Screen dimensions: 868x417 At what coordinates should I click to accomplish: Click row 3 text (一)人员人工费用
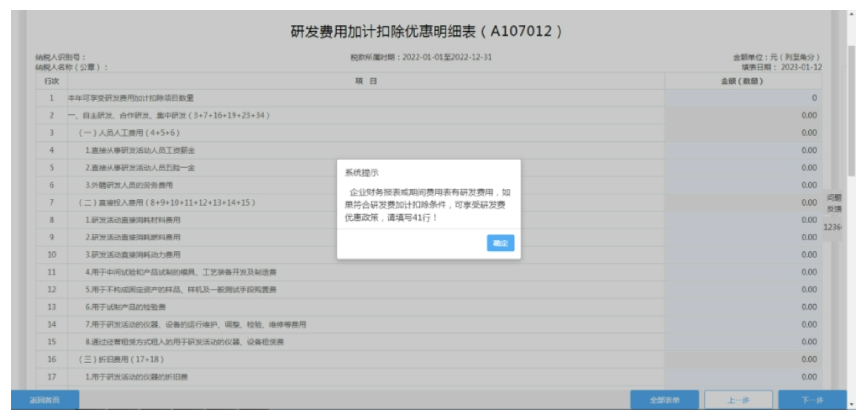click(129, 133)
